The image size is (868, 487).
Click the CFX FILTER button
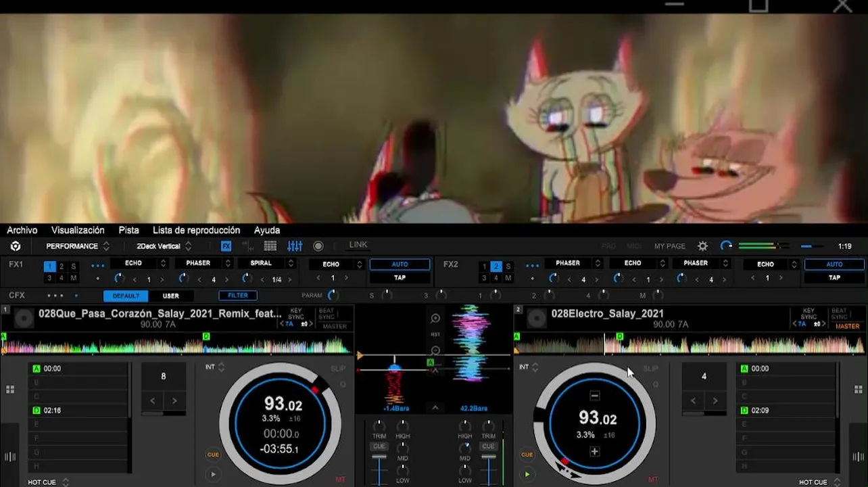point(238,296)
